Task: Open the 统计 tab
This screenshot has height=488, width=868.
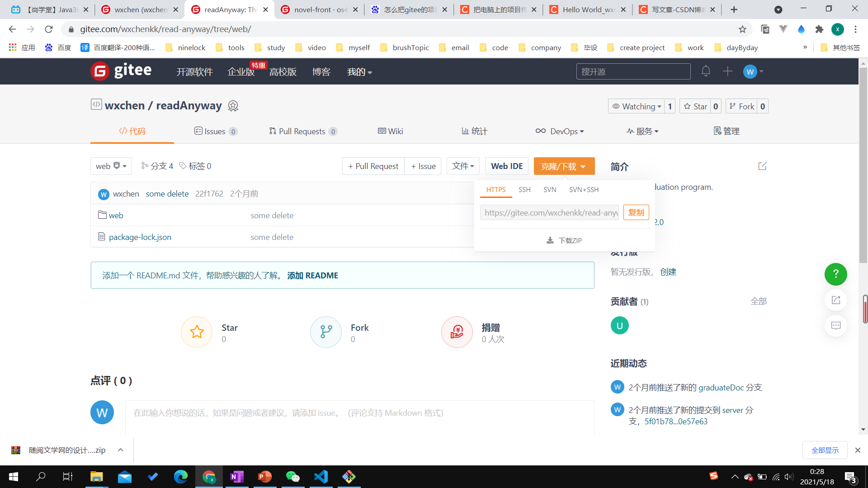Action: coord(474,131)
